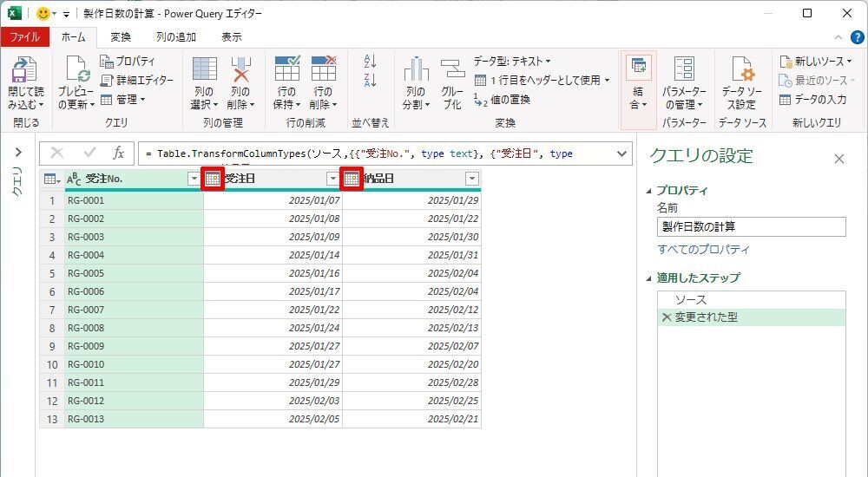
Task: Click the 詳細エディター button
Action: pos(136,80)
